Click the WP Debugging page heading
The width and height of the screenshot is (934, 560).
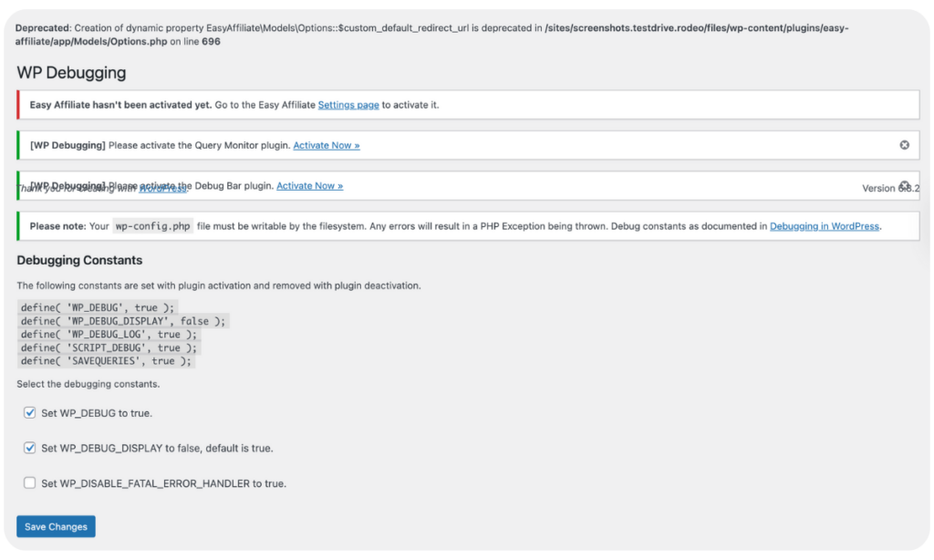pos(71,73)
